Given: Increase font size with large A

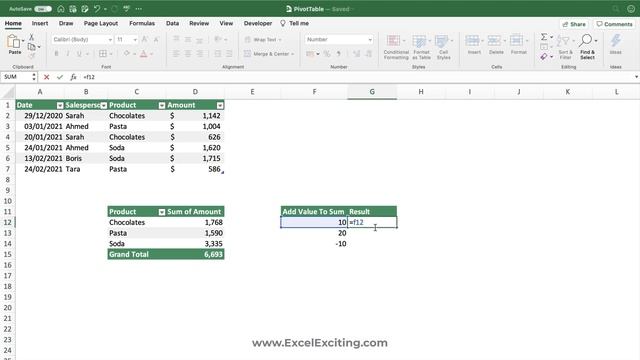Looking at the screenshot, I should tap(144, 40).
